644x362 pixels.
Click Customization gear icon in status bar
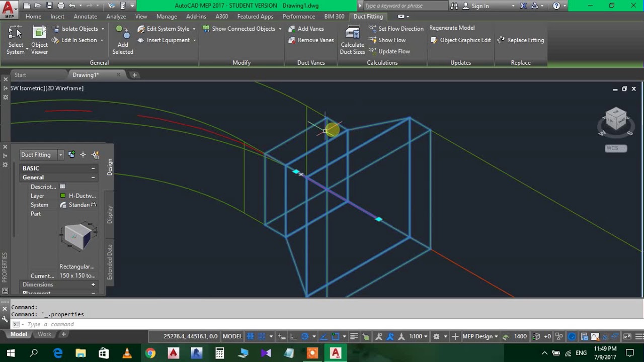tap(436, 336)
